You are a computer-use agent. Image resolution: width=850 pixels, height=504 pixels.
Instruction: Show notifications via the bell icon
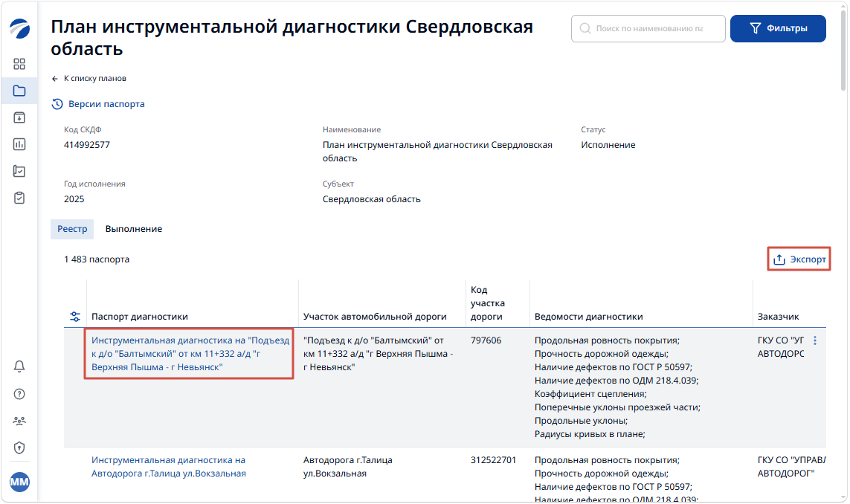tap(19, 367)
